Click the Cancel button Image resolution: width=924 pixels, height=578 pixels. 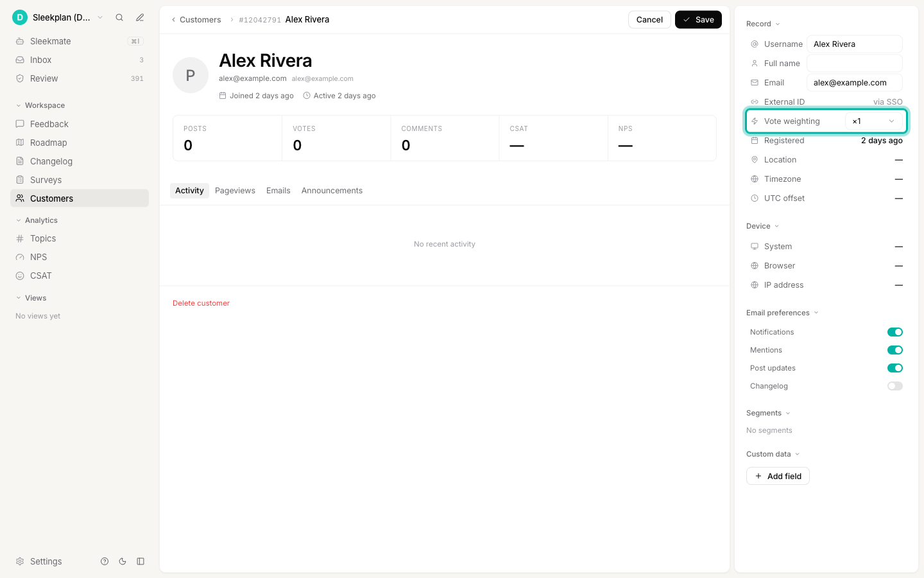click(649, 20)
